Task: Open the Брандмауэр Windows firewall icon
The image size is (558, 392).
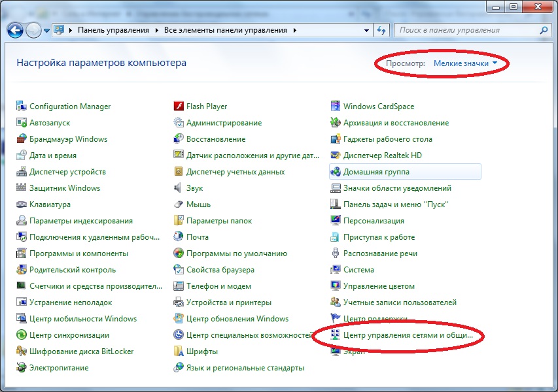Action: tap(22, 139)
